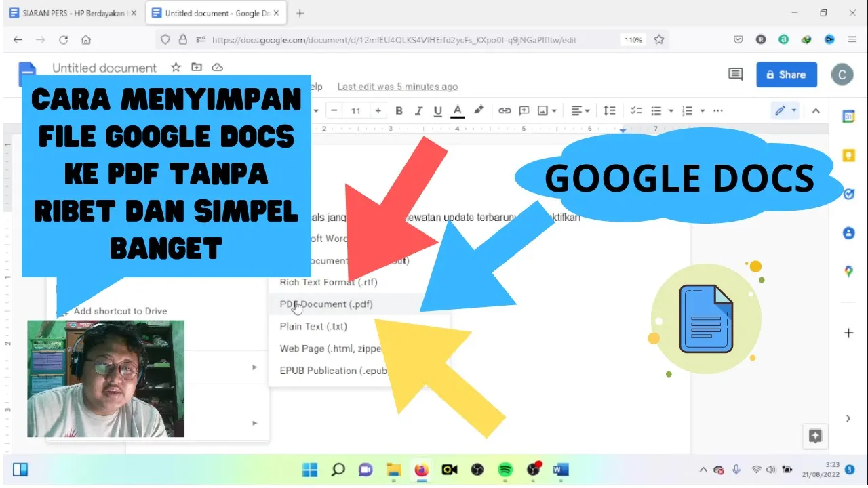The image size is (868, 488).
Task: Reset the 110% zoom level indicator
Action: pos(633,40)
